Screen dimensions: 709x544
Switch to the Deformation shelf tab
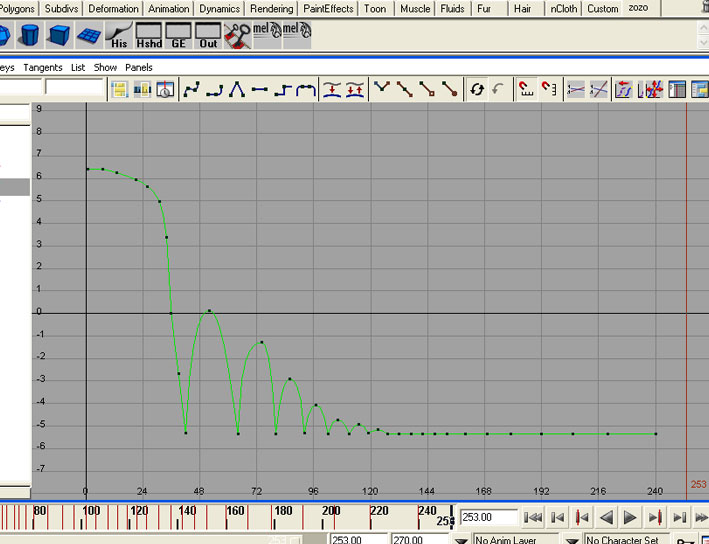pyautogui.click(x=113, y=9)
